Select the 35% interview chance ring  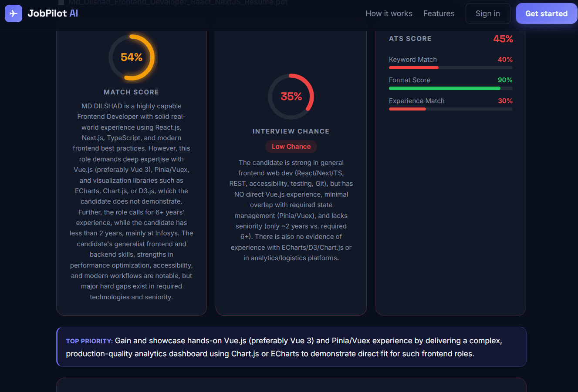coord(291,97)
